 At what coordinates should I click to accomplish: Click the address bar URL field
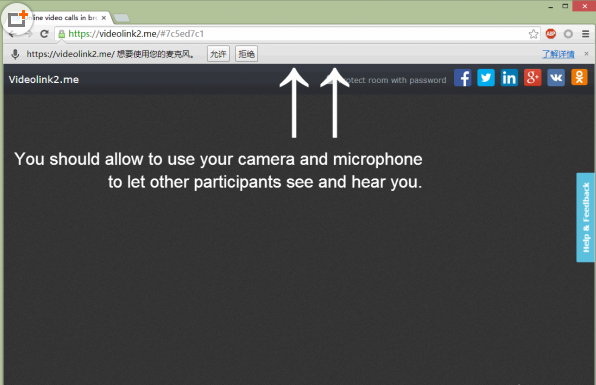tap(296, 34)
